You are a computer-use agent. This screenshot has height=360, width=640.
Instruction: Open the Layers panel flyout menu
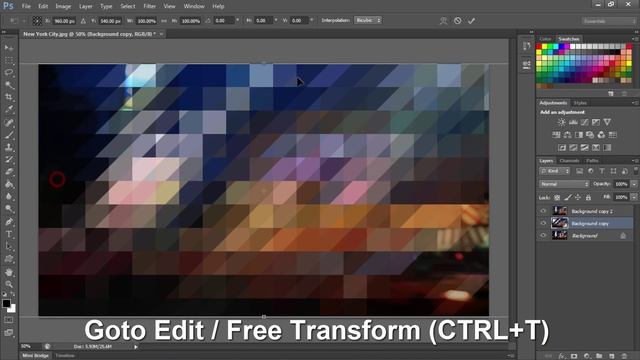pyautogui.click(x=635, y=161)
